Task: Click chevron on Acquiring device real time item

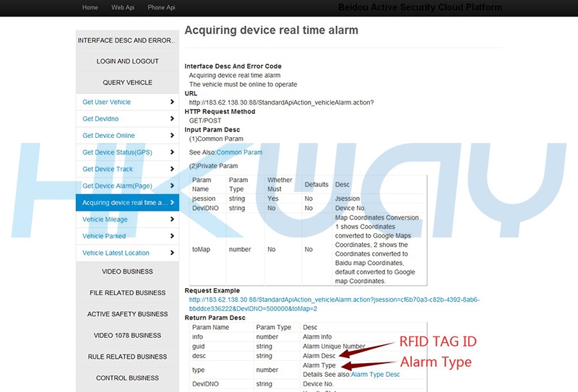Action: (172, 202)
